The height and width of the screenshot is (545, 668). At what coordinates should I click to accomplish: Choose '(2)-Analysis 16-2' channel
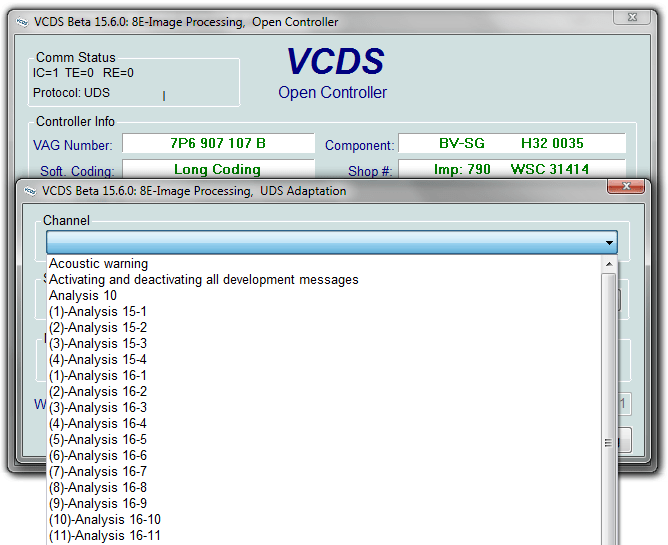click(324, 391)
